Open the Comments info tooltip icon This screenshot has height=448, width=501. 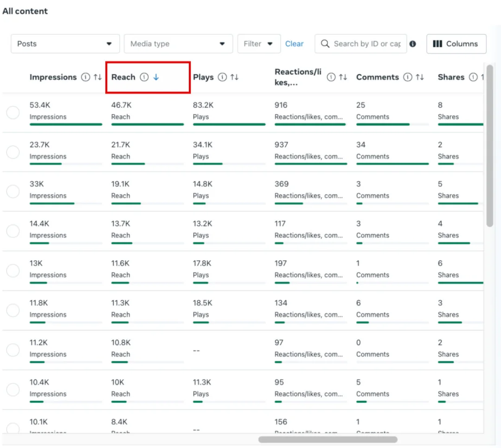tap(407, 77)
